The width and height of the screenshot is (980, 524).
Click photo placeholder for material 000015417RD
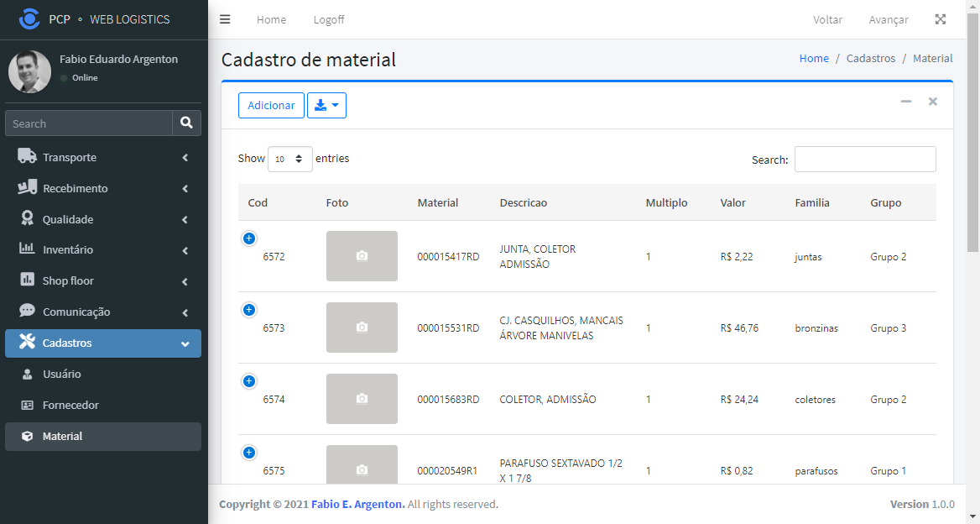[362, 256]
